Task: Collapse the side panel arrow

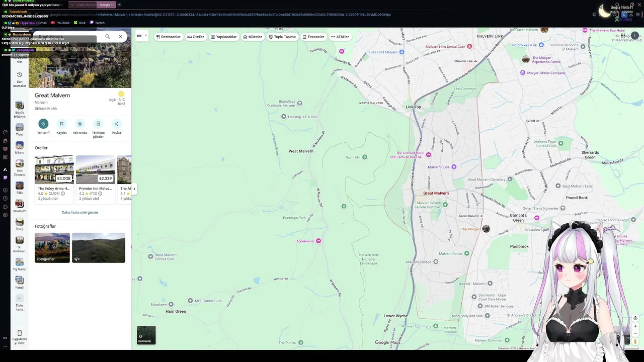Action: click(x=134, y=189)
